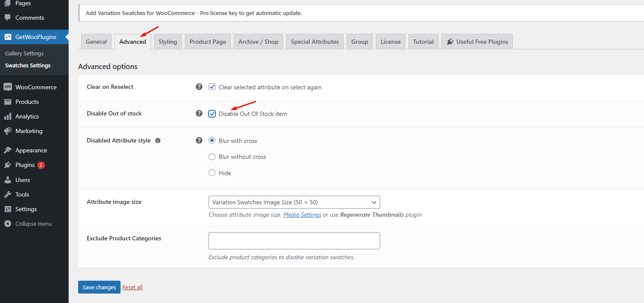Switch to Special Attributes tab
Image resolution: width=644 pixels, height=303 pixels.
(315, 42)
